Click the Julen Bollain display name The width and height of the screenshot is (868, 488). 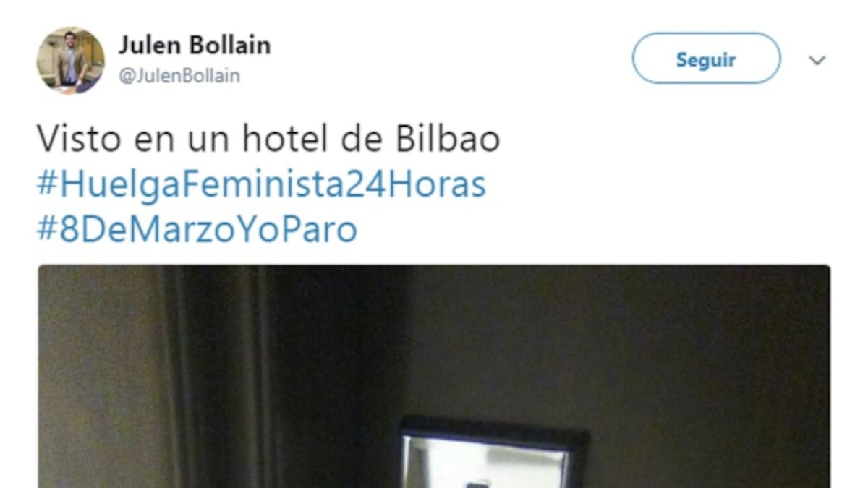[194, 45]
